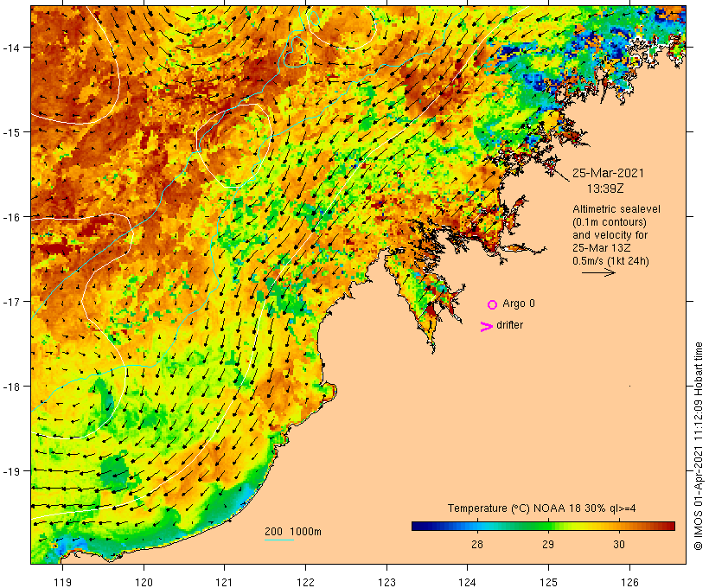Click the '0.5m/s (1kt 24h)' text
This screenshot has width=709, height=588.
pos(610,261)
